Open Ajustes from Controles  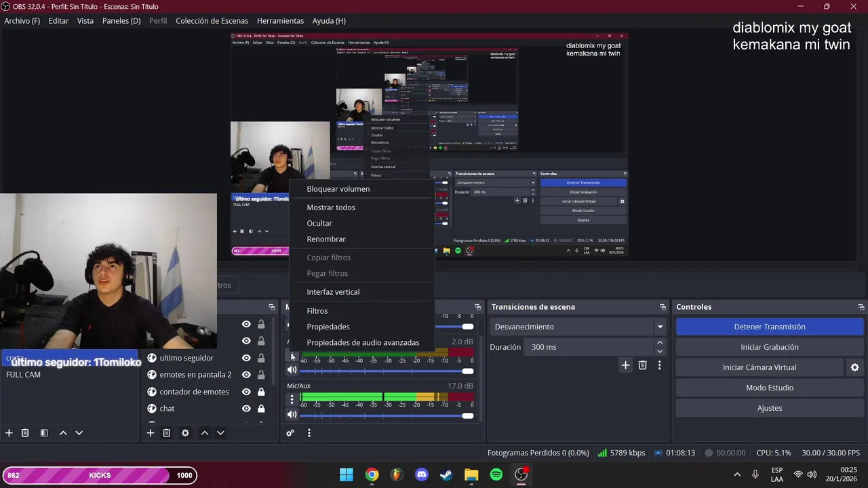click(x=769, y=408)
